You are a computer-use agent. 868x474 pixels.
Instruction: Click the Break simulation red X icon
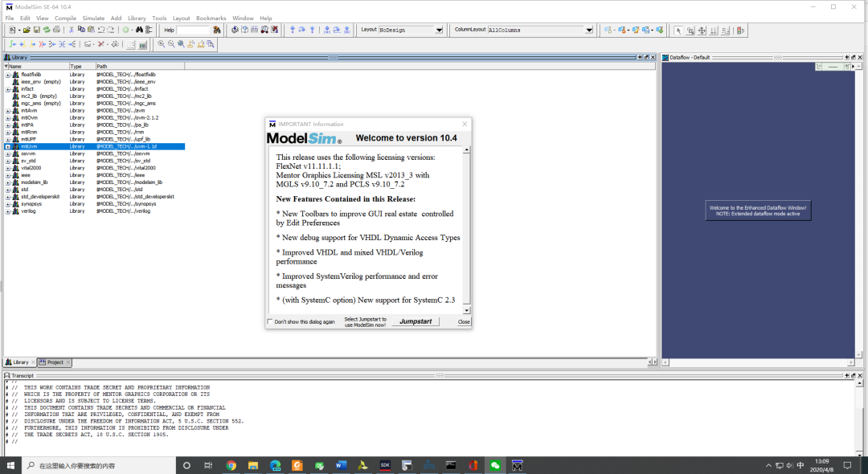[x=275, y=30]
